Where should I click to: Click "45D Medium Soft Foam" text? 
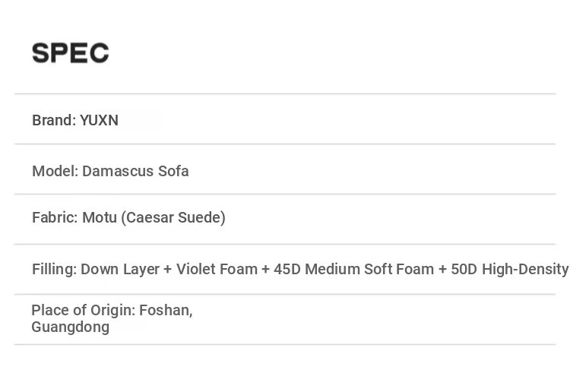tap(354, 269)
